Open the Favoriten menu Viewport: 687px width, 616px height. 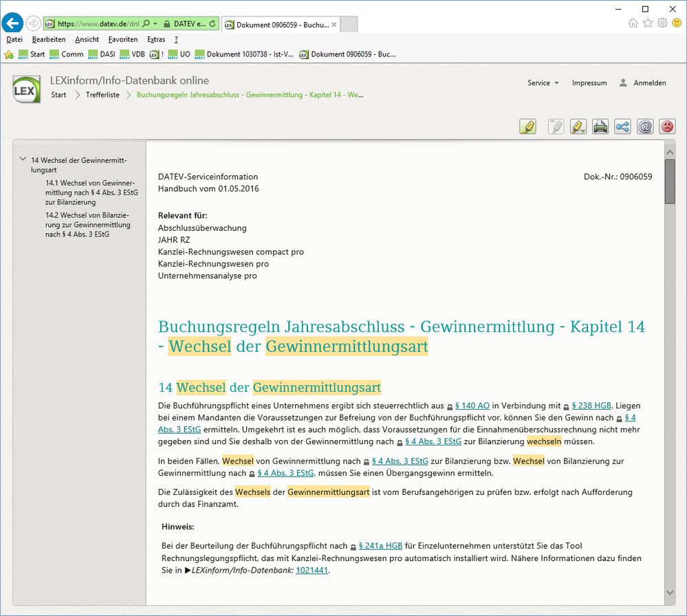[122, 39]
